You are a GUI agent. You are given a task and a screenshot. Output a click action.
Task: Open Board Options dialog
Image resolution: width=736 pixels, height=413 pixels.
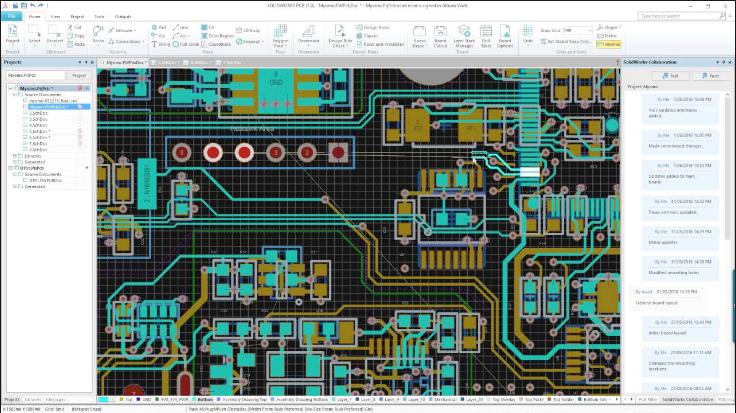click(505, 36)
